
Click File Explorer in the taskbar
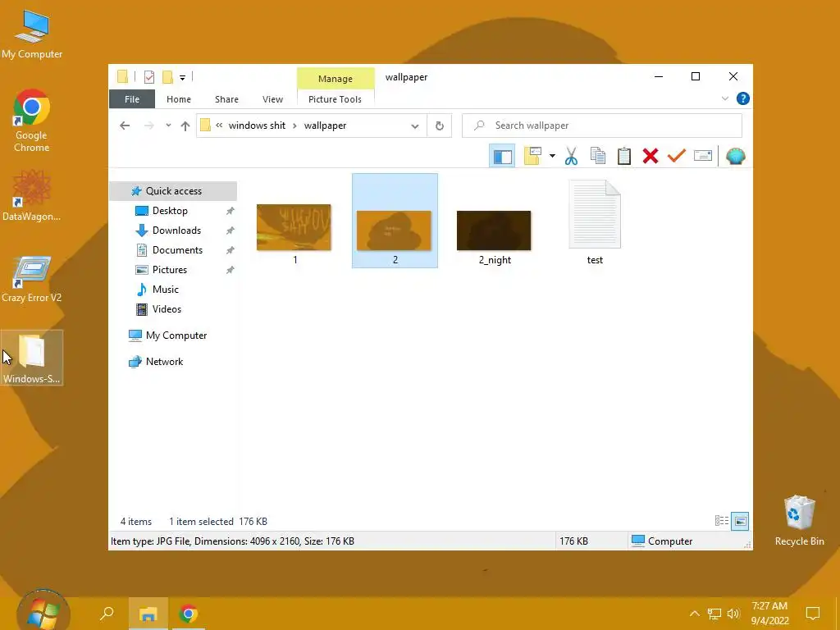point(148,614)
